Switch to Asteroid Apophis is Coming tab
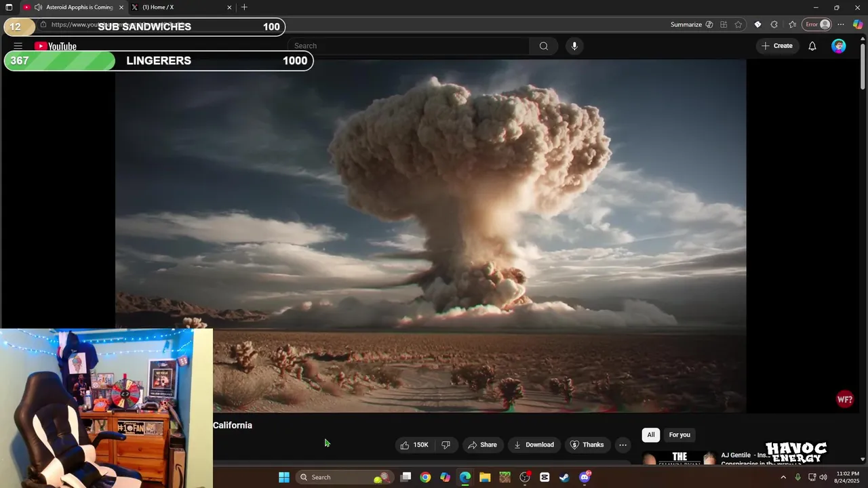The height and width of the screenshot is (488, 868). coord(75,7)
